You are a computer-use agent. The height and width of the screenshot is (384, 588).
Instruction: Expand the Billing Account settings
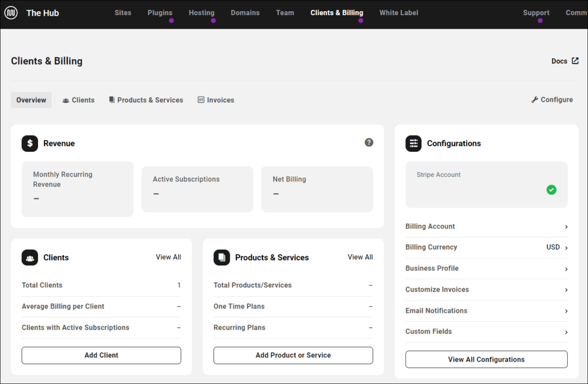486,226
